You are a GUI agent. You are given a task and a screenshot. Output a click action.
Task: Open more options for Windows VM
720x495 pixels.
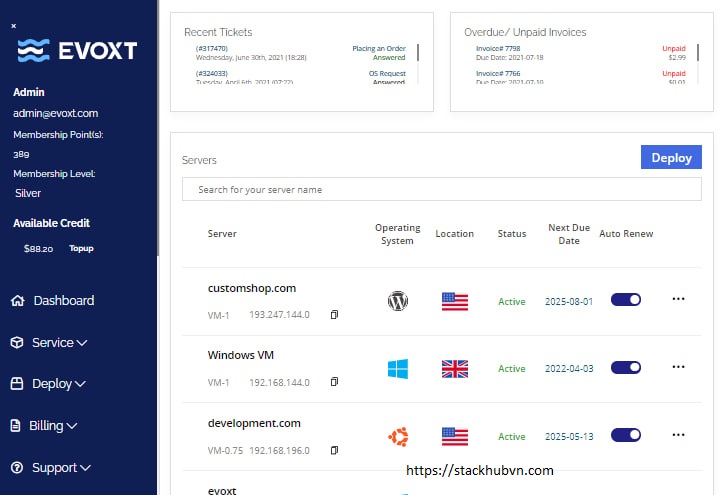(x=678, y=367)
